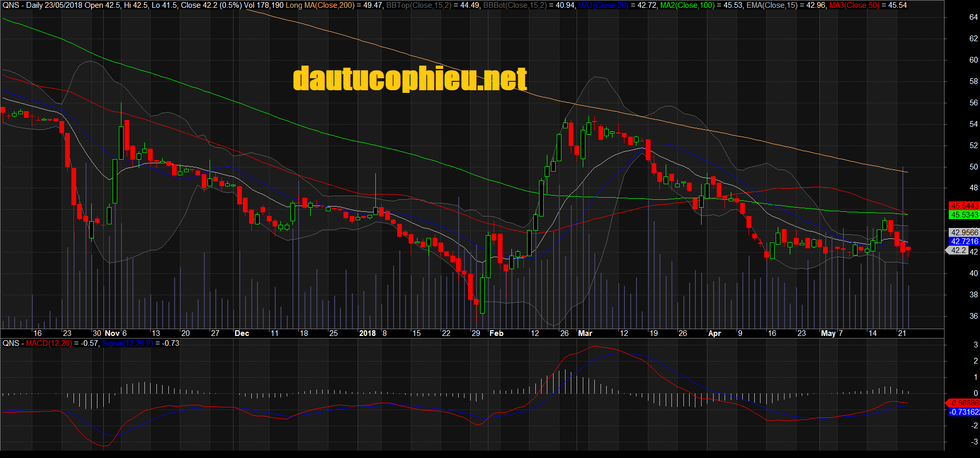Viewport: 980px width, 458px height.
Task: Select the BBTop(Close,15,2) indicator label
Action: [419, 5]
